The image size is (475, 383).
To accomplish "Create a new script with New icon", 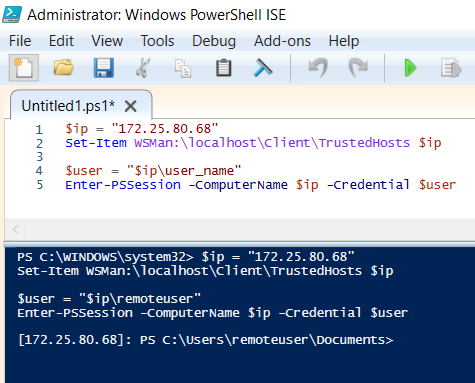I will click(x=24, y=68).
